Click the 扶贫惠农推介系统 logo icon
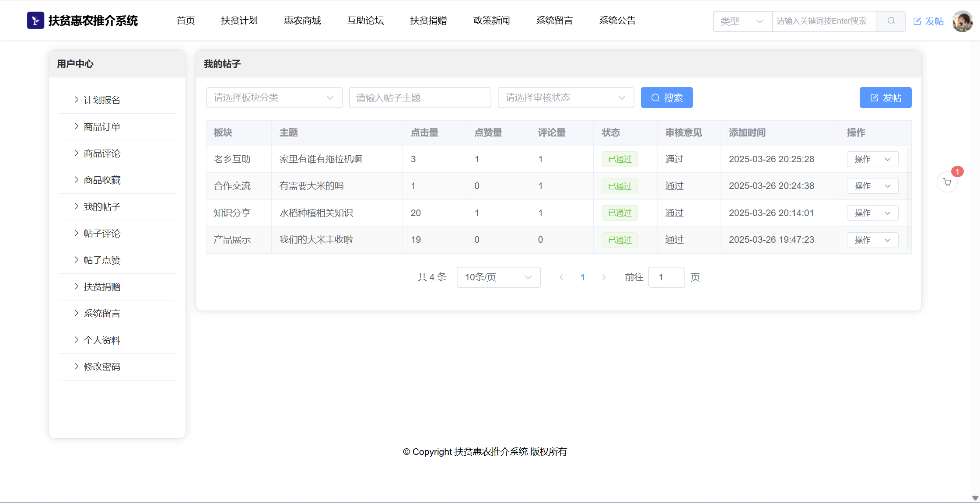Viewport: 980px width, 503px height. coord(35,21)
